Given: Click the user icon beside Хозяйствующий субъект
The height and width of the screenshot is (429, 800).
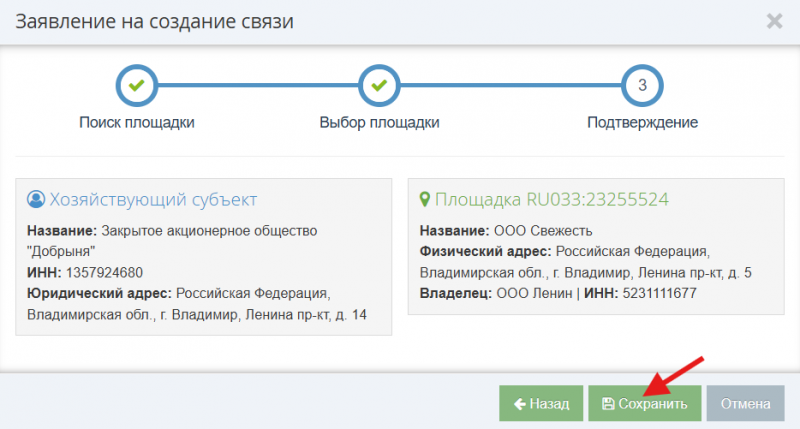Looking at the screenshot, I should tap(36, 199).
